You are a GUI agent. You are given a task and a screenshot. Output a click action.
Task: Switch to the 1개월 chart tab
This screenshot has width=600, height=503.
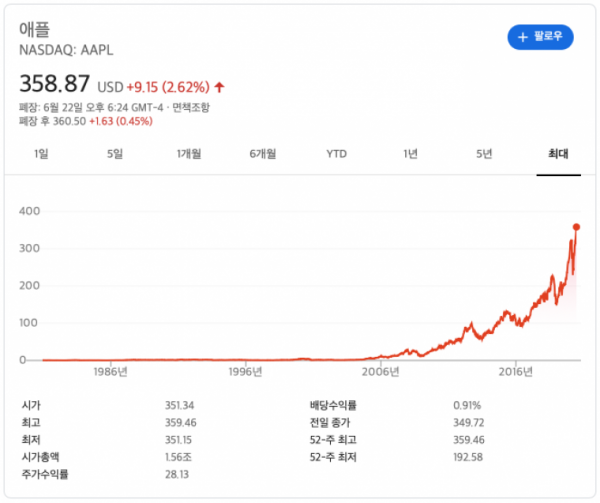[x=189, y=154]
